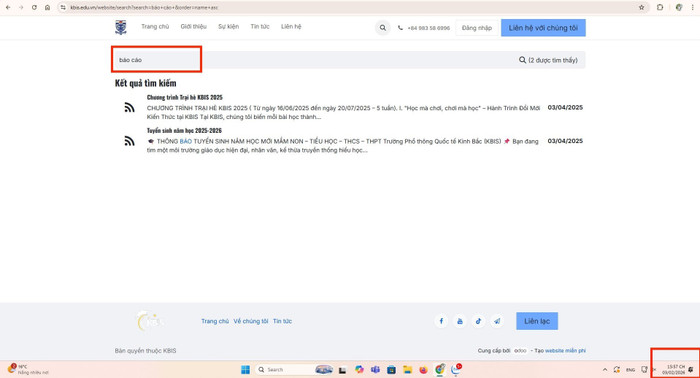Image resolution: width=700 pixels, height=378 pixels.
Task: Open the browser three-dot menu
Action: pos(692,8)
